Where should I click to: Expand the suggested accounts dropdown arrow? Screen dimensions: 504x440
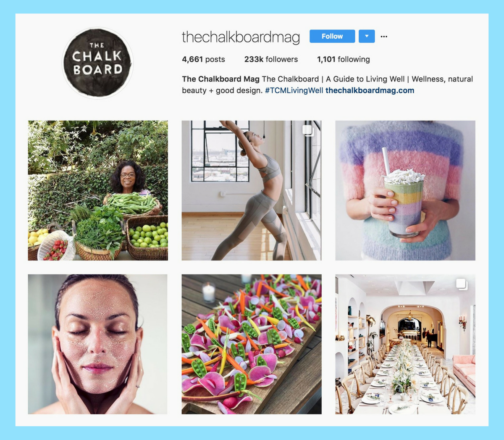click(x=367, y=36)
